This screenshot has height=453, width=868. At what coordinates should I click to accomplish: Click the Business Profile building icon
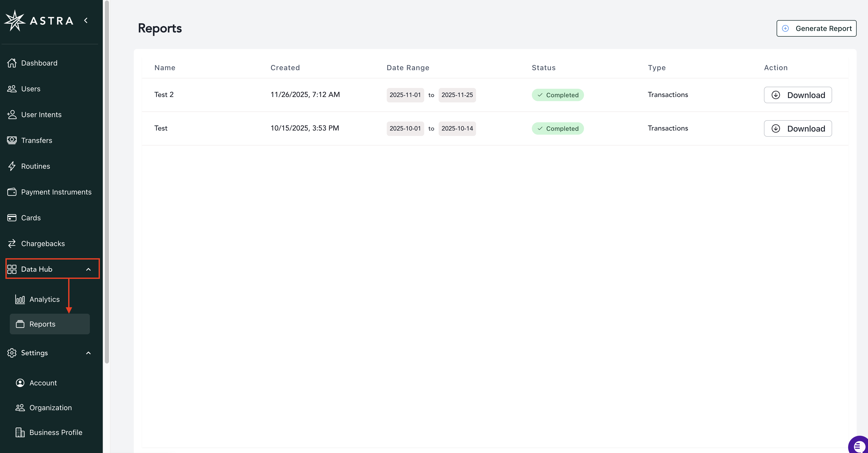click(20, 432)
